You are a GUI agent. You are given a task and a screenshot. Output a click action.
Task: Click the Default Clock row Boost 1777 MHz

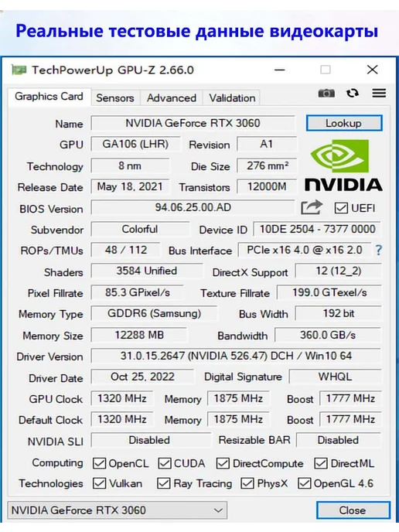350,419
